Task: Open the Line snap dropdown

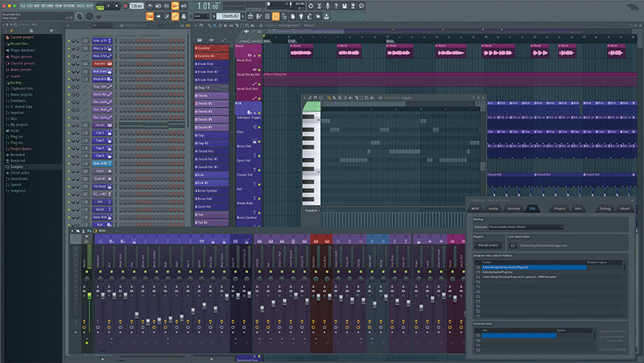Action: [x=202, y=16]
